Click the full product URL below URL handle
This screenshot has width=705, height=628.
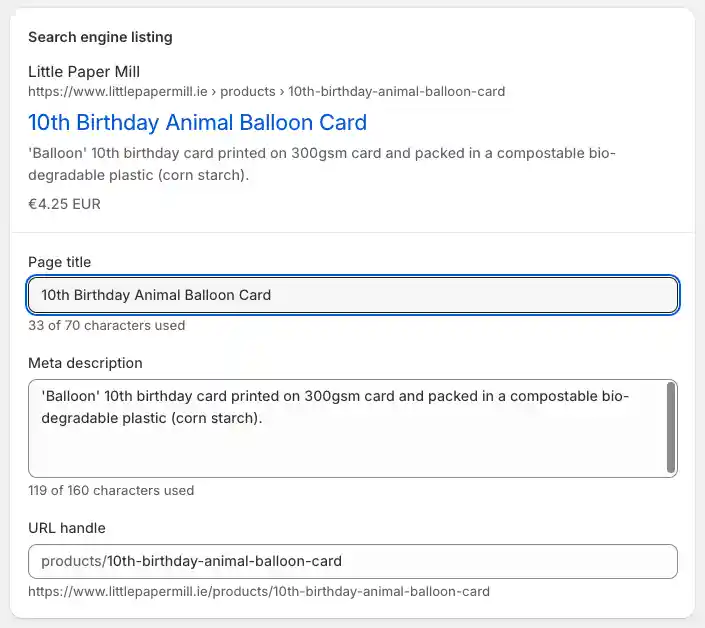(x=258, y=591)
